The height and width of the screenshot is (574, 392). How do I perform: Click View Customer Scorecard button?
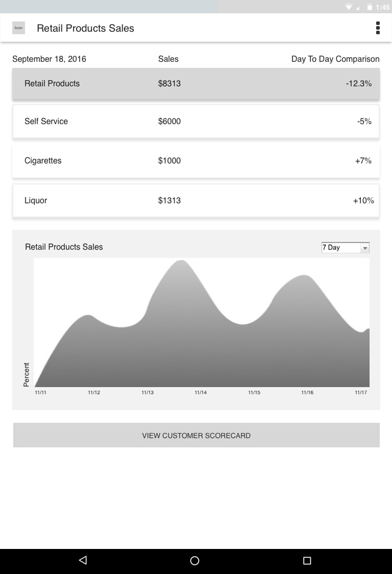196,435
